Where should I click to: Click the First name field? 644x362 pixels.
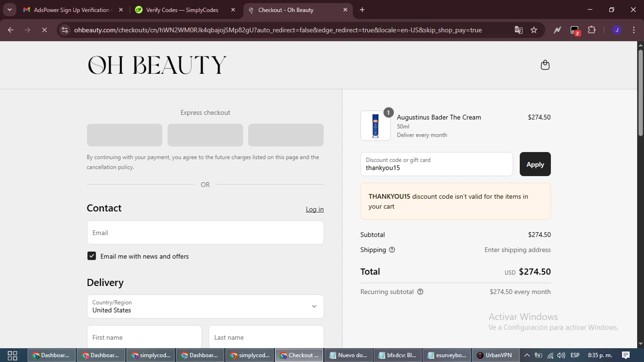(144, 337)
